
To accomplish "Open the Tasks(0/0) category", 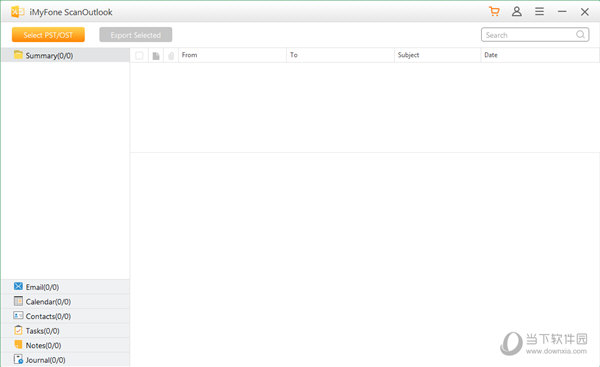I will coord(65,330).
